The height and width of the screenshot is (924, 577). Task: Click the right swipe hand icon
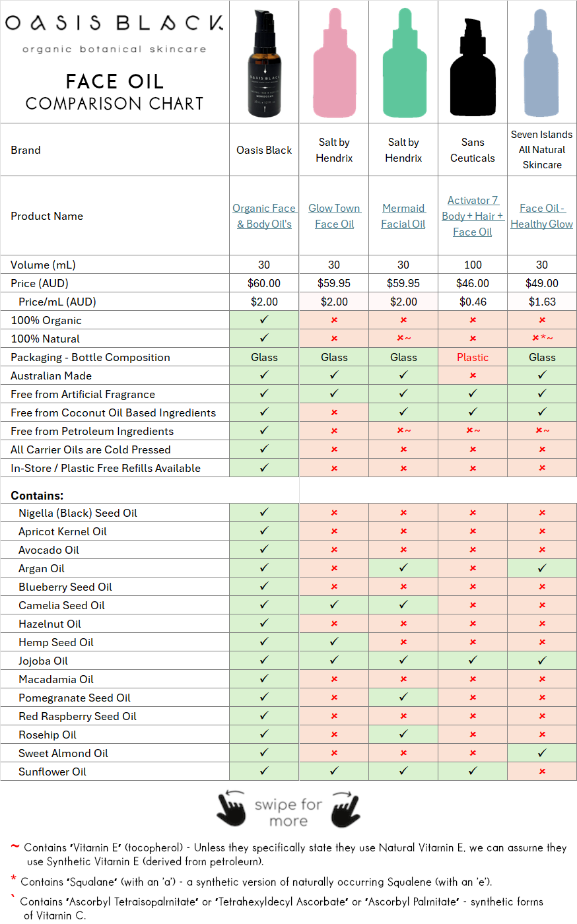point(345,808)
